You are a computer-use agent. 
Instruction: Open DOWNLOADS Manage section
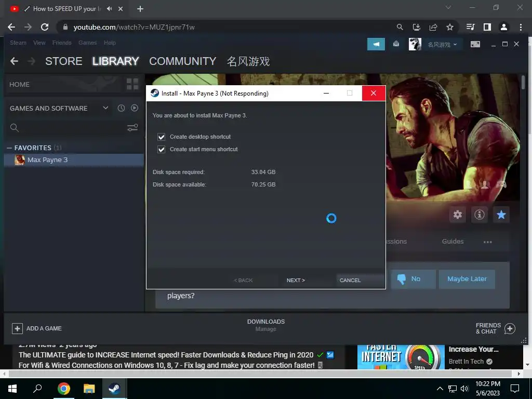point(266,325)
